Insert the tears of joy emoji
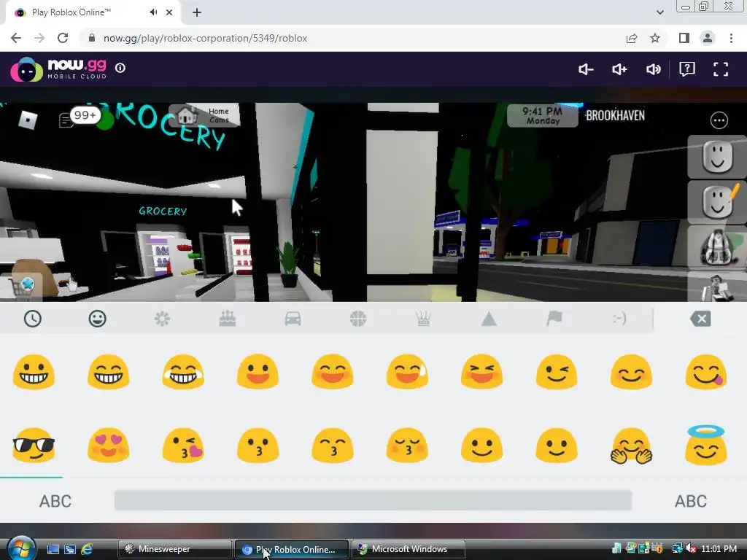Image resolution: width=747 pixels, height=560 pixels. [183, 371]
